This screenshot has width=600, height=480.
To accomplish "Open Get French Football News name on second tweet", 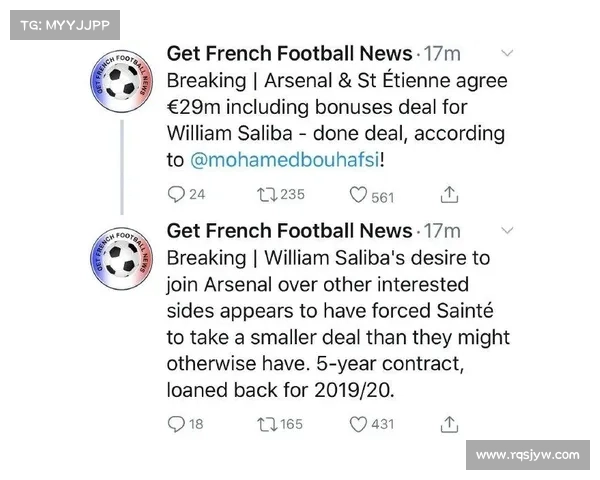I will pyautogui.click(x=290, y=230).
